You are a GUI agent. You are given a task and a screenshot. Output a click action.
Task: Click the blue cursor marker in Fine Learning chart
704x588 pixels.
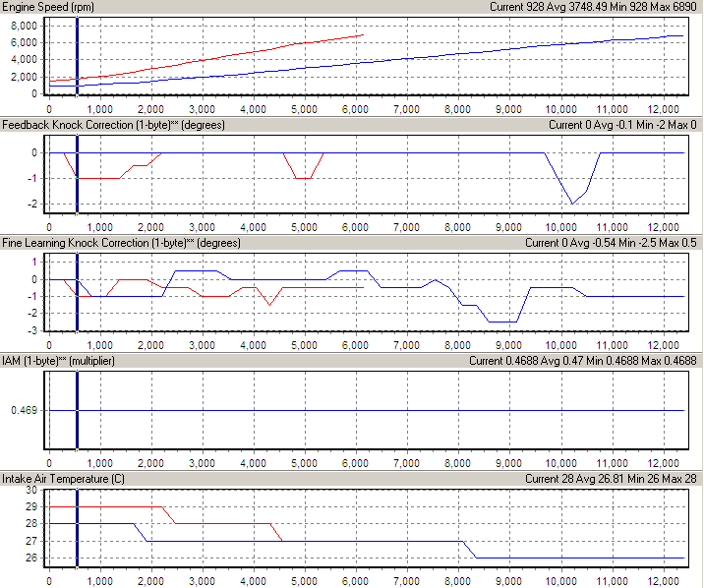[x=78, y=292]
